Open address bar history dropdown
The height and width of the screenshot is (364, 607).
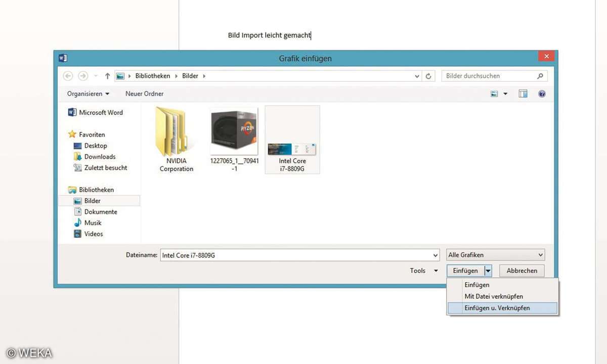pos(417,76)
